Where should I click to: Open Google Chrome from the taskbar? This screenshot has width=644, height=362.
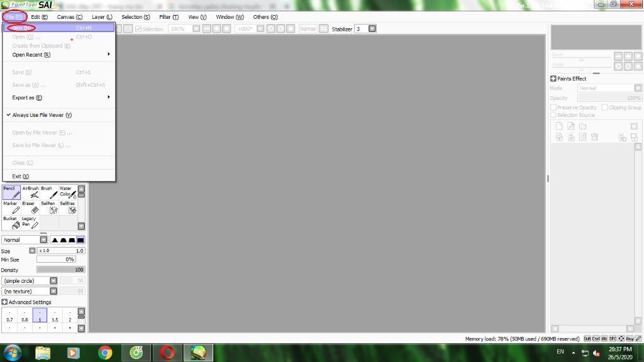(105, 353)
